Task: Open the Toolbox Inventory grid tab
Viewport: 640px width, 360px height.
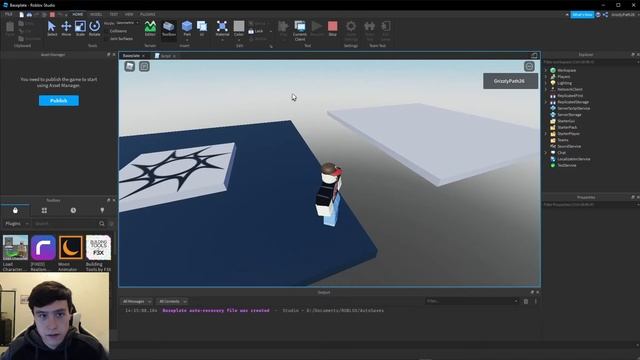Action: click(x=44, y=210)
